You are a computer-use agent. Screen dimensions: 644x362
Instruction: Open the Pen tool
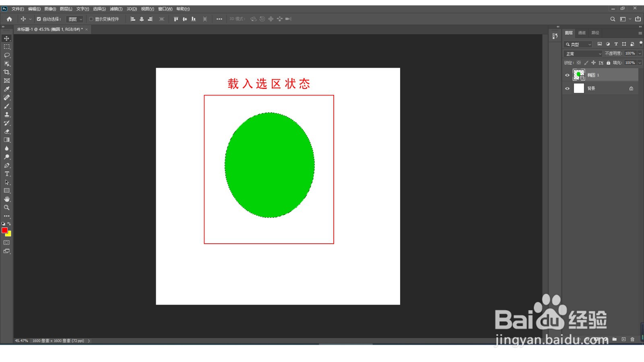[x=7, y=165]
